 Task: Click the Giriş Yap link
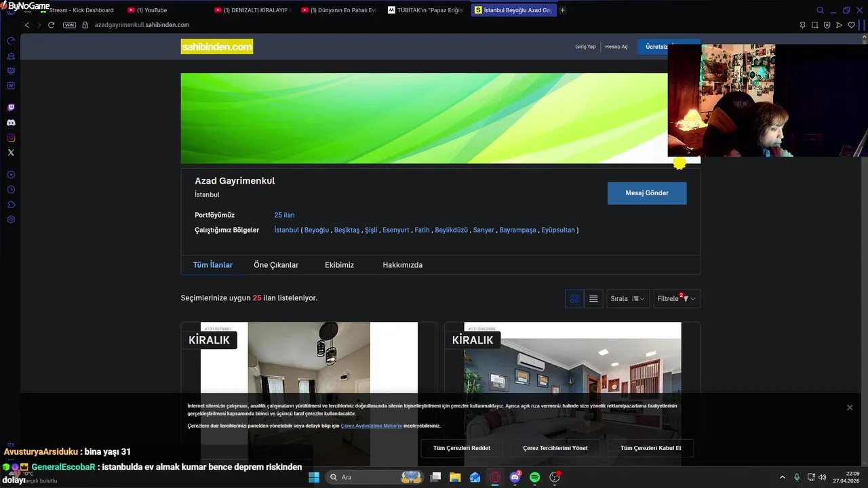(585, 47)
